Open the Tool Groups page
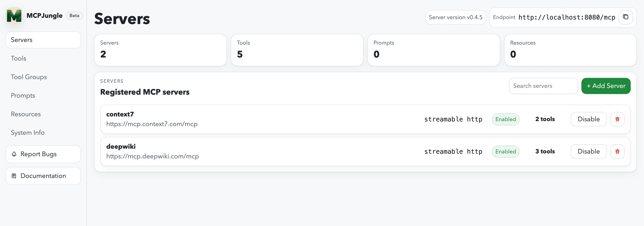Viewport: 644px width, 226px height. (x=29, y=77)
